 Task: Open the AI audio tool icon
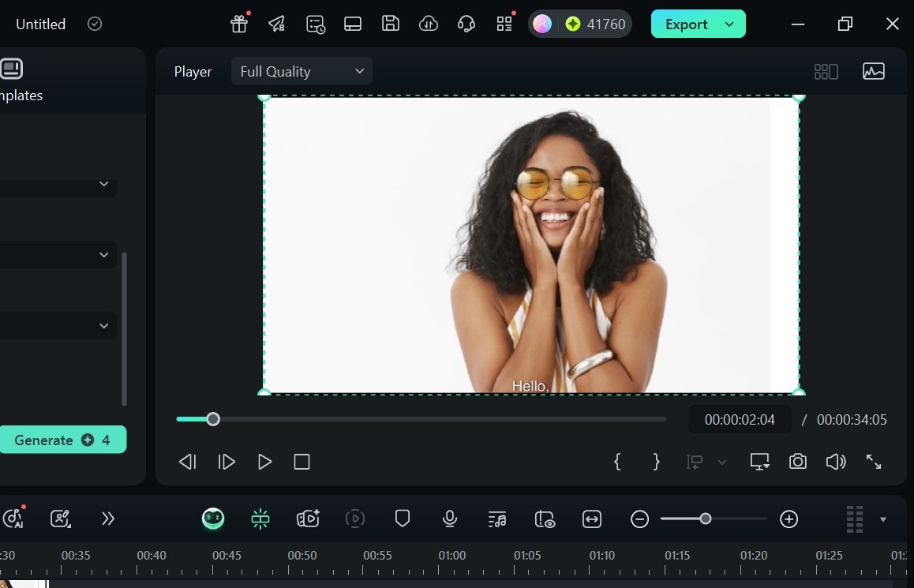(x=14, y=518)
